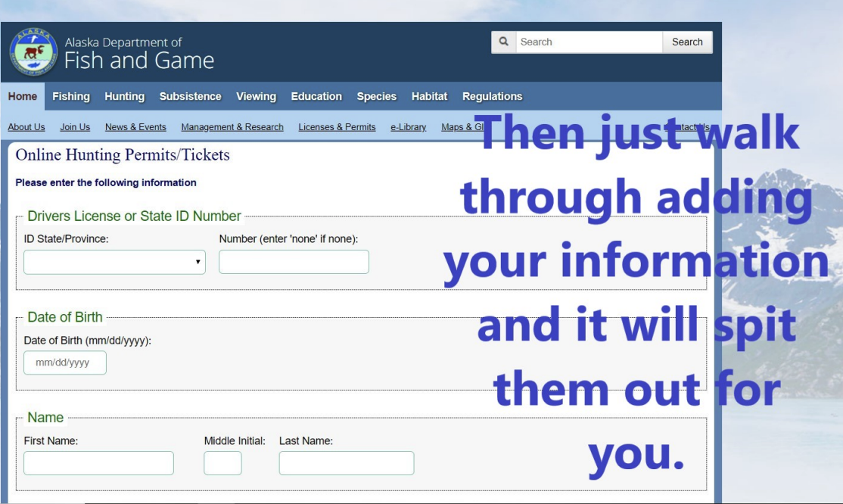Follow the About Us link
Viewport: 843px width, 504px height.
tap(26, 127)
